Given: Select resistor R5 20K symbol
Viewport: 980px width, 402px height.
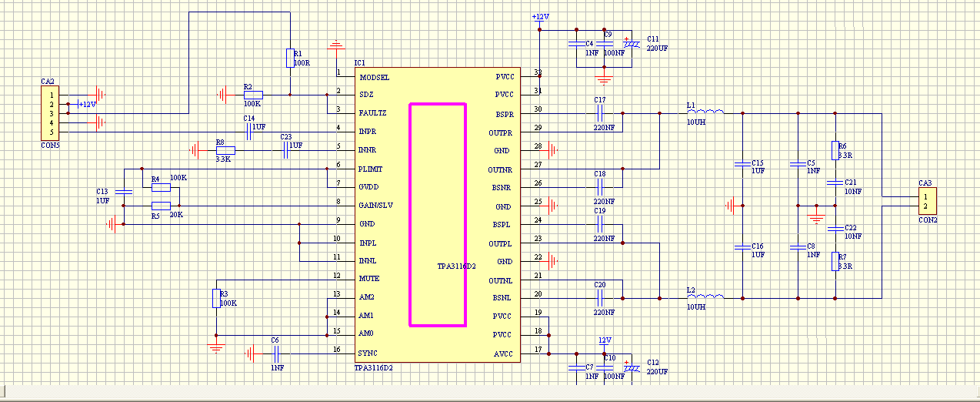Looking at the screenshot, I should 161,206.
